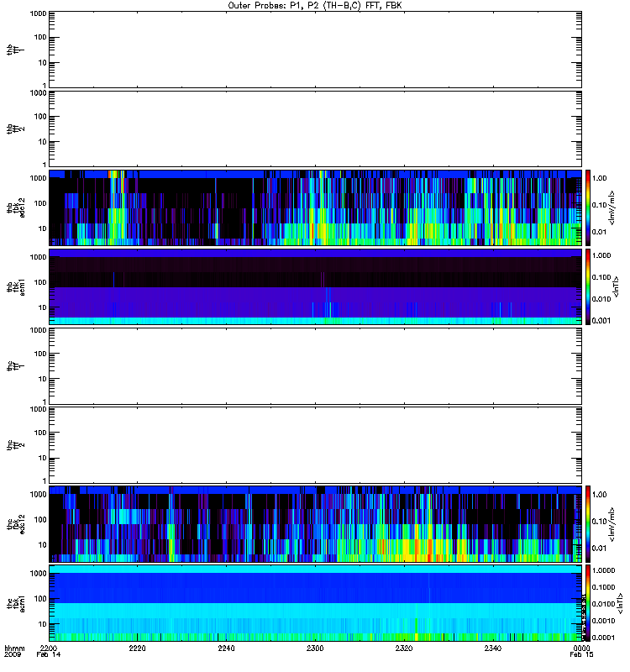The image size is (630, 672).
Task: Select the thc fbk edc12 color bar
Action: [588, 523]
